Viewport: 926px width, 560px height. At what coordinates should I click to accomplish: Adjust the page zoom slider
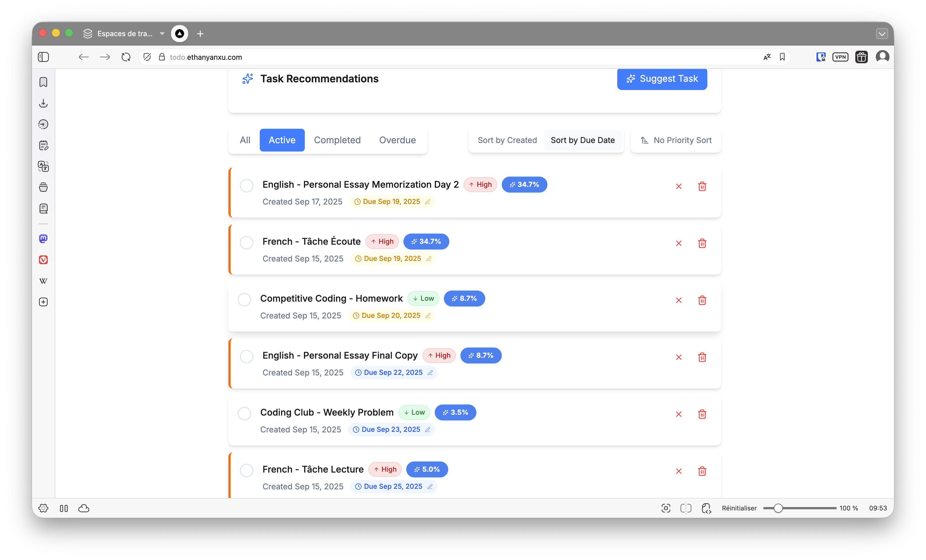click(x=778, y=508)
